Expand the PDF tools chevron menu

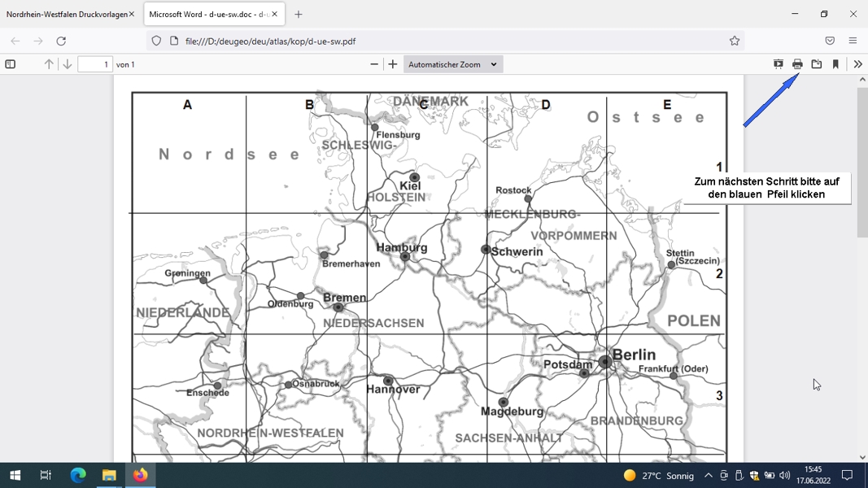tap(857, 64)
